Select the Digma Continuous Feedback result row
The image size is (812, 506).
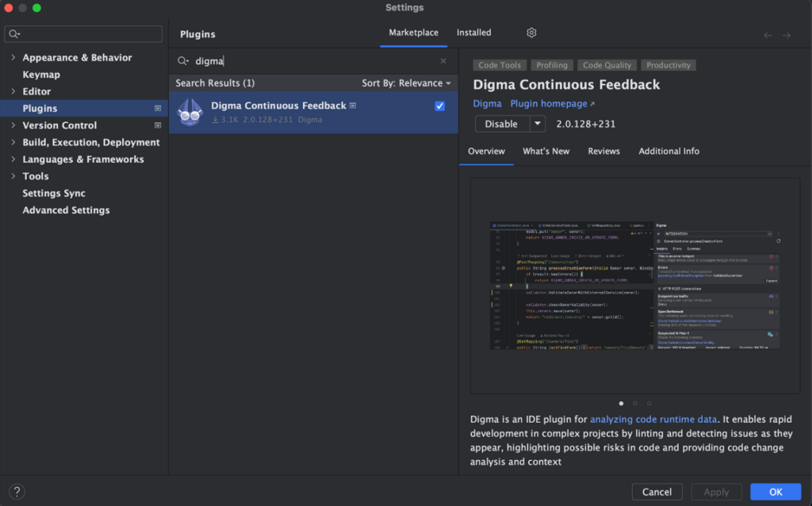tap(313, 113)
